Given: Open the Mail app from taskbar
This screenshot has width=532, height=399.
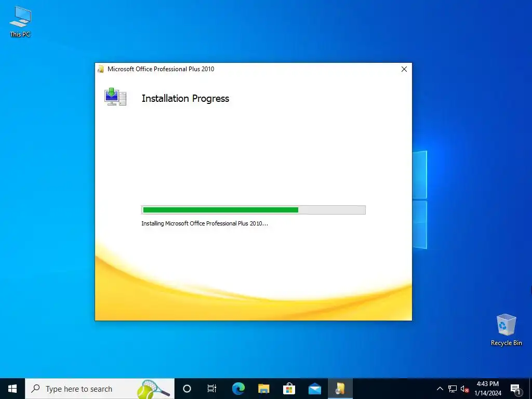Looking at the screenshot, I should click(314, 389).
